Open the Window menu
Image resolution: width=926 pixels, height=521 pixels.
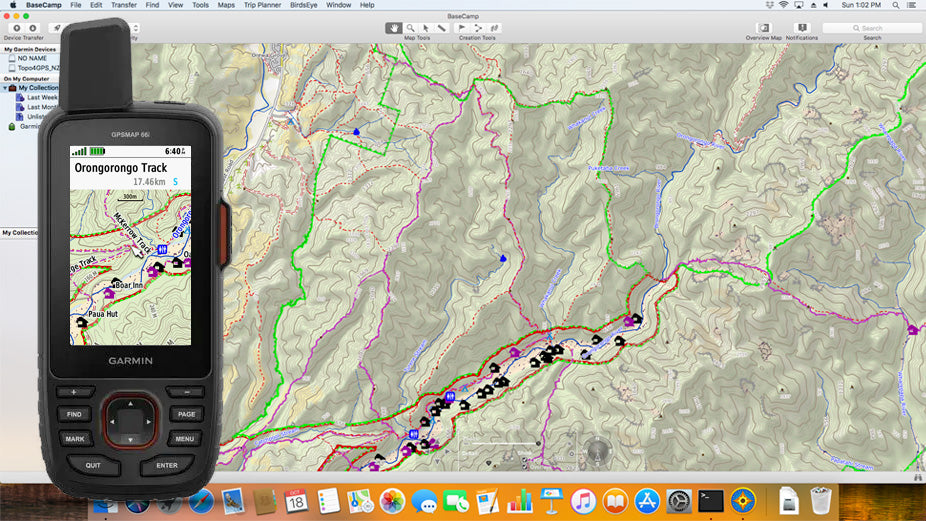click(x=338, y=5)
